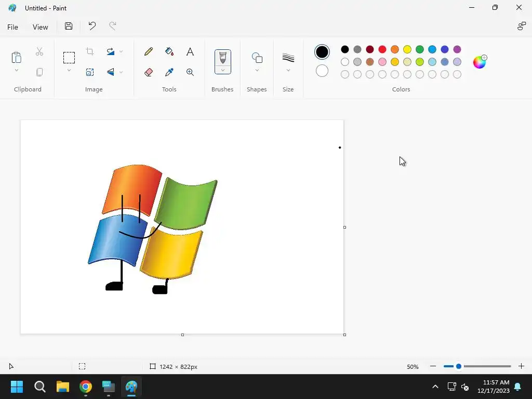532x399 pixels.
Task: Click the share icon at top right
Action: point(522,26)
